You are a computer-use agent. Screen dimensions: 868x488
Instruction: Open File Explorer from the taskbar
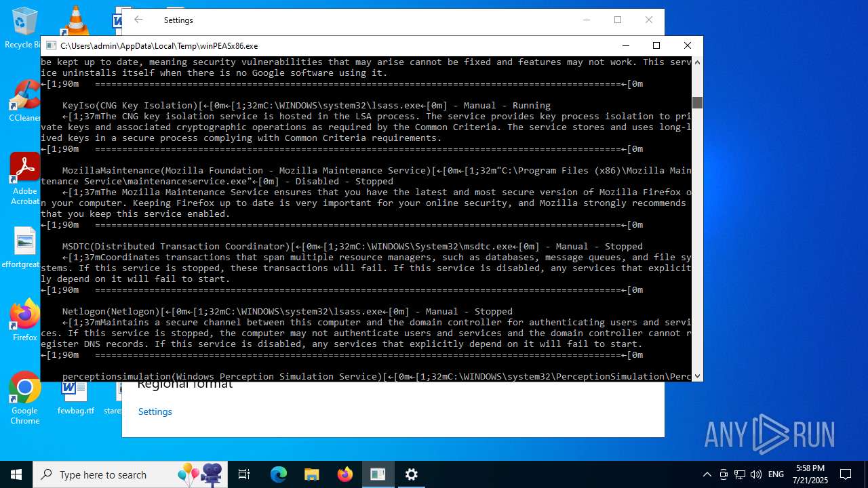tap(312, 474)
